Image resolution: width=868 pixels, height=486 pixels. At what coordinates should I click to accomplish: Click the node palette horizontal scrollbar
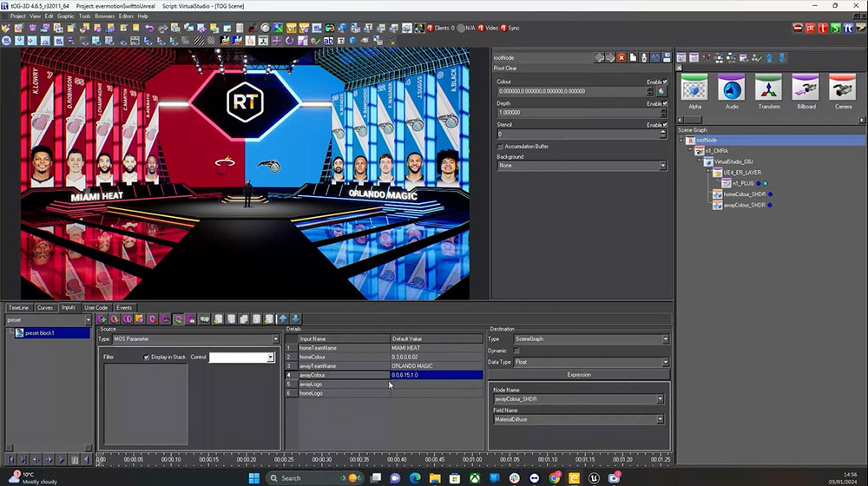coord(769,120)
